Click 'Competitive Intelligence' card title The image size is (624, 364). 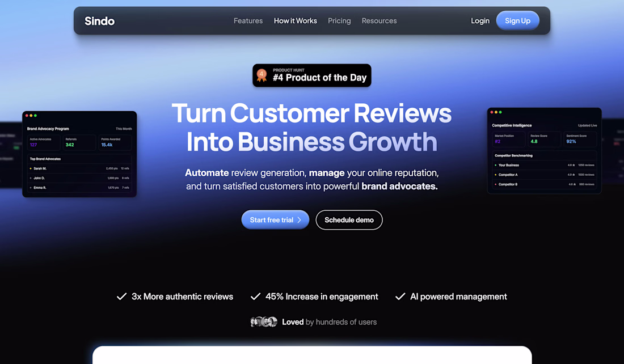512,125
